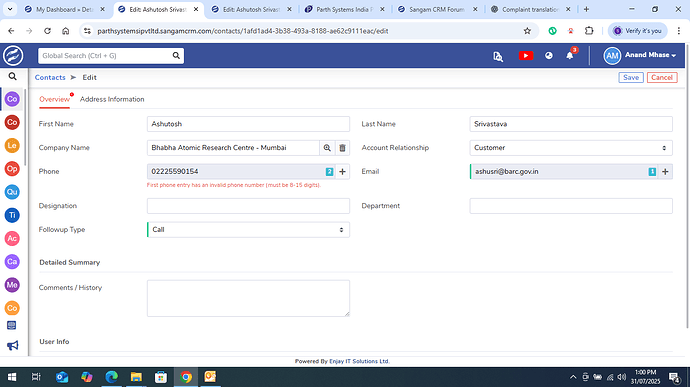Open the browser tab search chevron

(x=10, y=9)
